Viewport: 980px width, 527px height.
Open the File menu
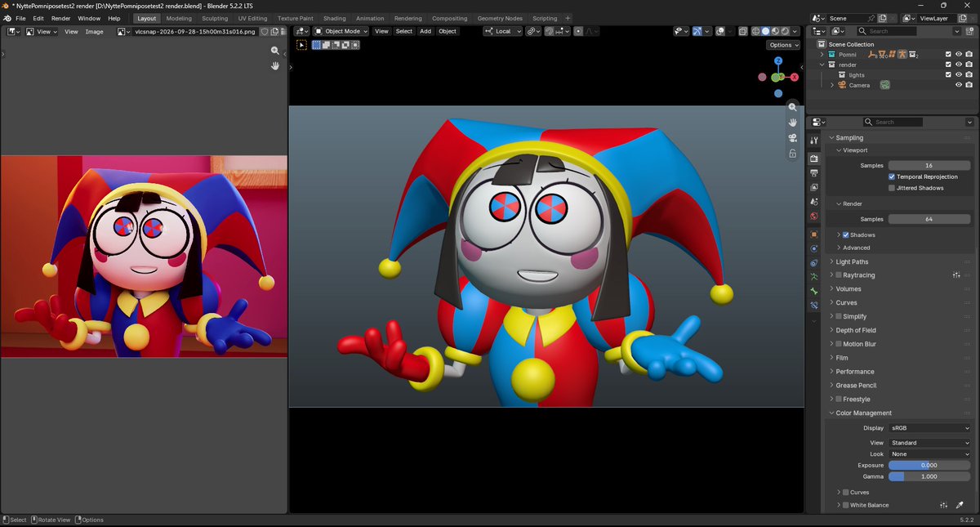20,18
